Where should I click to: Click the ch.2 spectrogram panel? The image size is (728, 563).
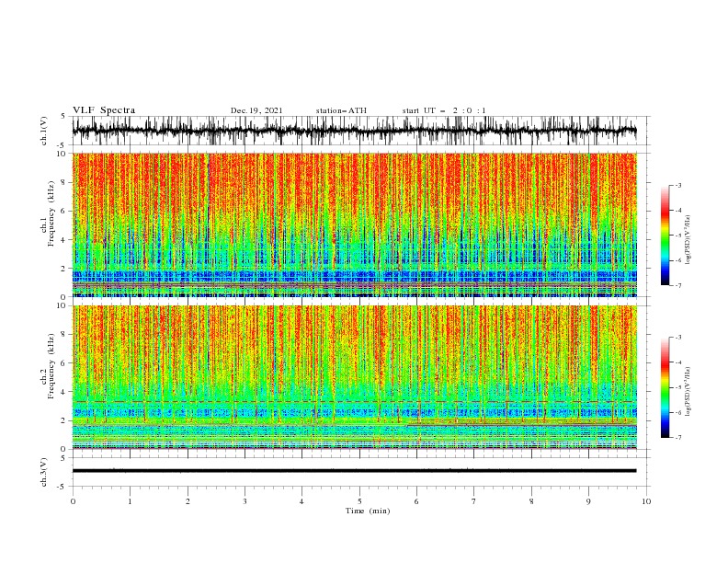pyautogui.click(x=355, y=377)
